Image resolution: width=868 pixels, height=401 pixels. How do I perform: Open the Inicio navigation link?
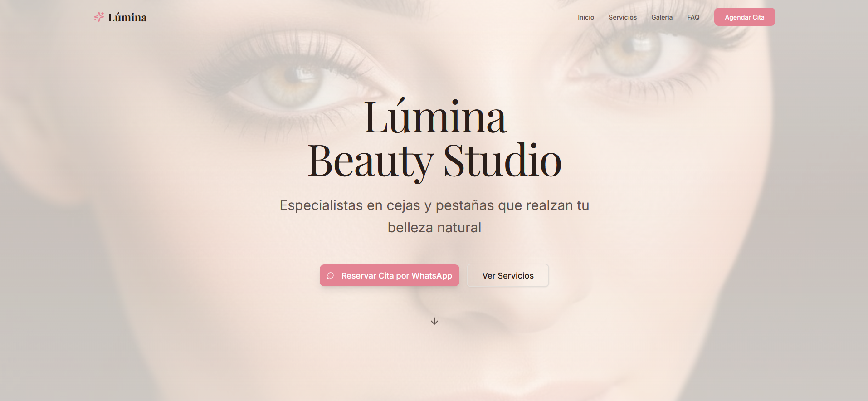586,17
